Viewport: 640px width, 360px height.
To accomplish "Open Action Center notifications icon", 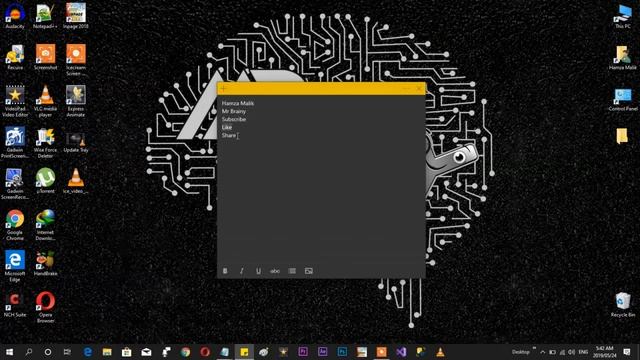I will [627, 352].
